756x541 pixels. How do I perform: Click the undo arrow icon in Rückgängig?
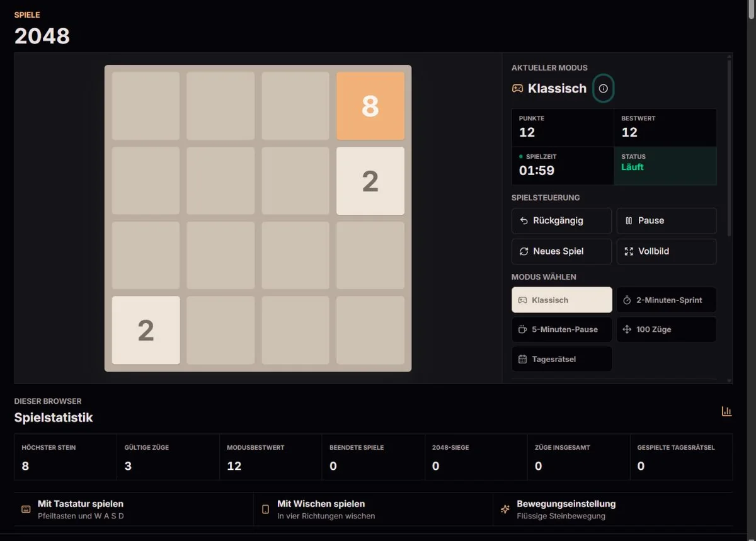tap(524, 221)
